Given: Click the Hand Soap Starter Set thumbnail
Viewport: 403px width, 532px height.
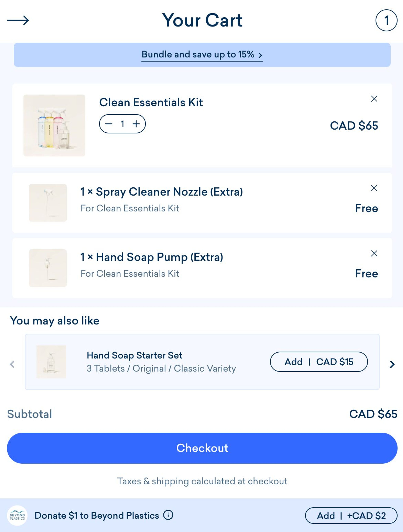Looking at the screenshot, I should 51,362.
